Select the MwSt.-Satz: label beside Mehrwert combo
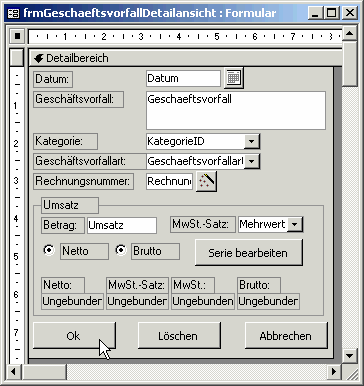 coord(203,224)
